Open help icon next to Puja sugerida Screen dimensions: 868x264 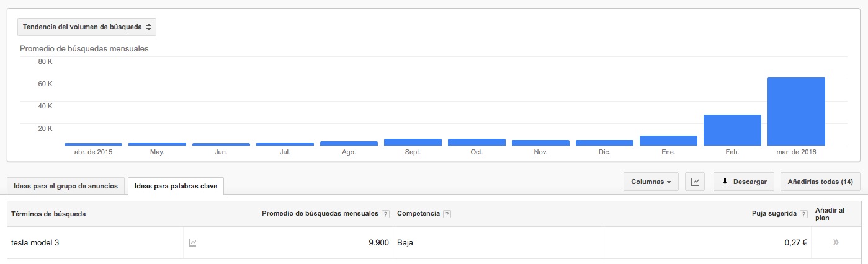[x=804, y=214]
